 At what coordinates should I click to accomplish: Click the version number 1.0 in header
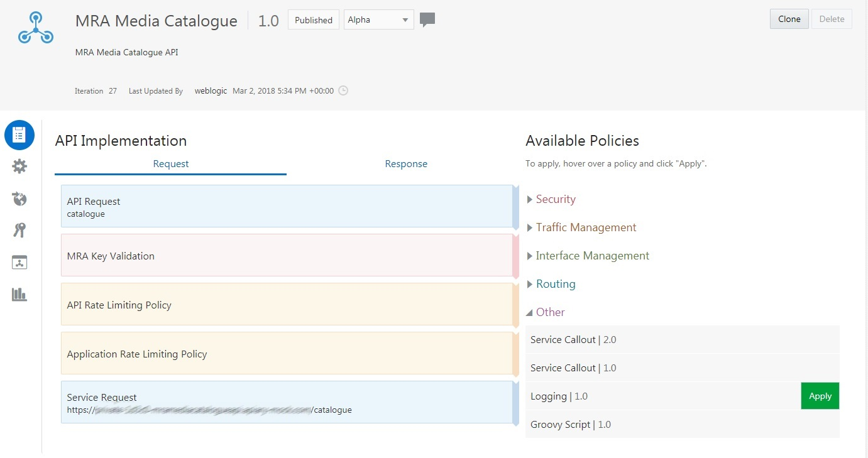268,21
